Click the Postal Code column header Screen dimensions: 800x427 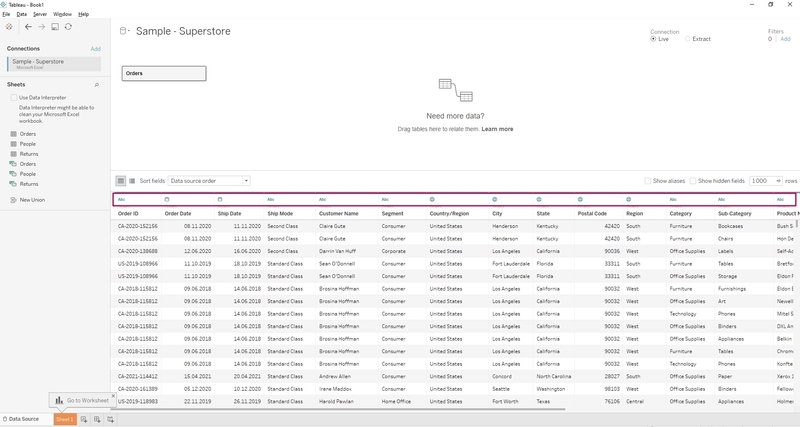tap(592, 214)
